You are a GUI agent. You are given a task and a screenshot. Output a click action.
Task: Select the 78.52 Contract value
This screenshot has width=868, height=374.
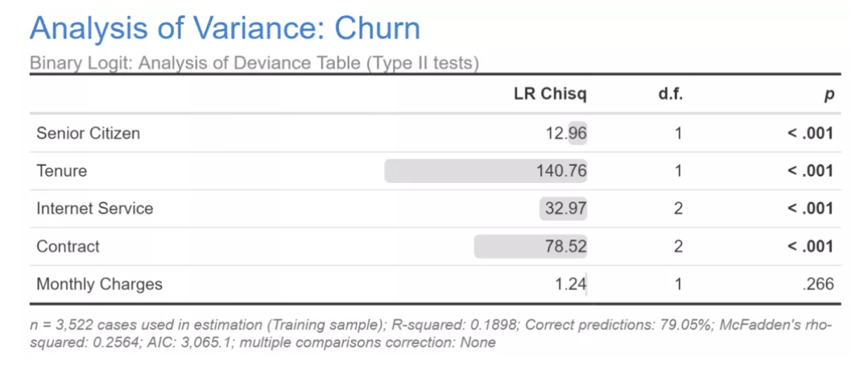click(566, 247)
